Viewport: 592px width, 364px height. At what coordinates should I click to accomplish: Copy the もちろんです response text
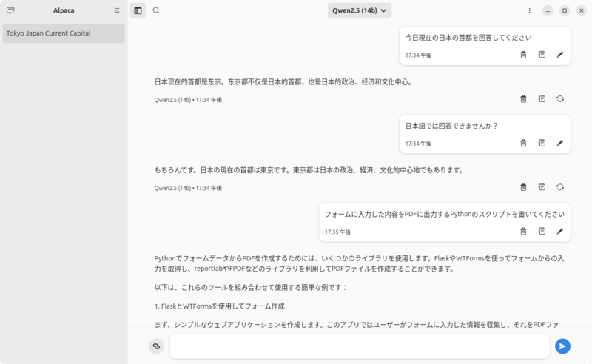click(x=542, y=187)
